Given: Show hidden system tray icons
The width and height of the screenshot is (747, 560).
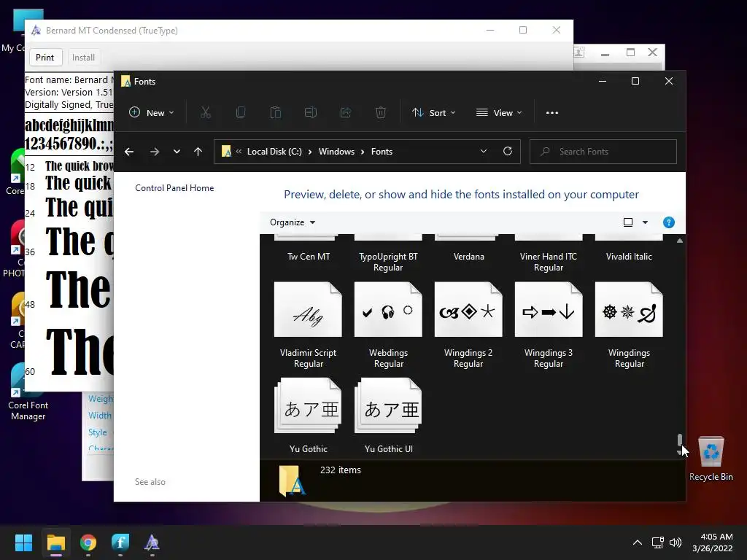Looking at the screenshot, I should tap(637, 542).
